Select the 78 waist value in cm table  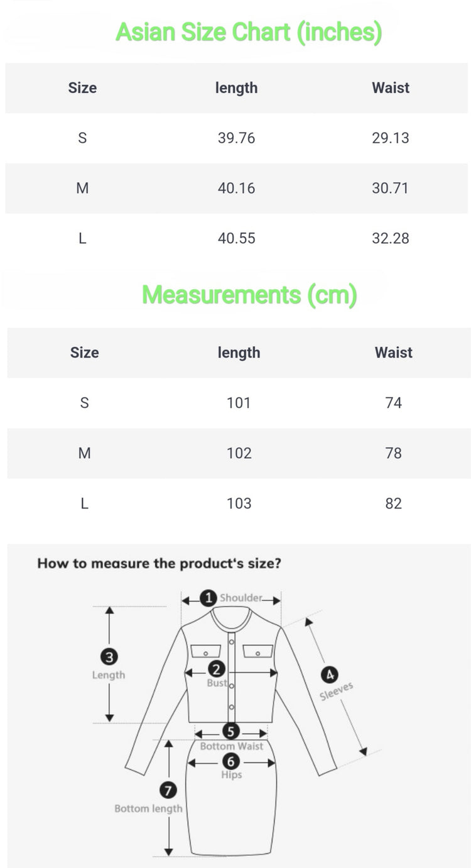(393, 453)
